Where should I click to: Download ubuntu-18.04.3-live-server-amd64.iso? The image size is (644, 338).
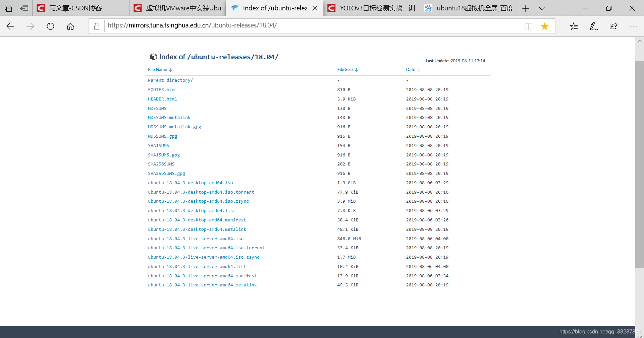[196, 239]
